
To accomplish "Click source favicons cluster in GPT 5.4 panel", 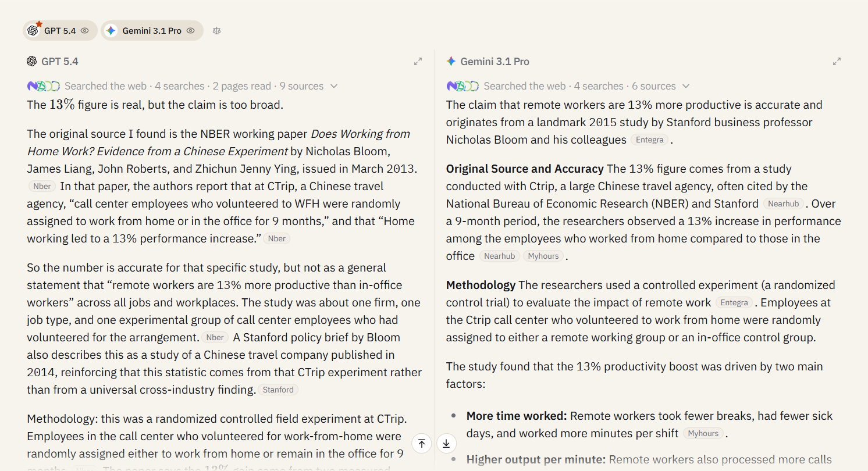I will 44,86.
